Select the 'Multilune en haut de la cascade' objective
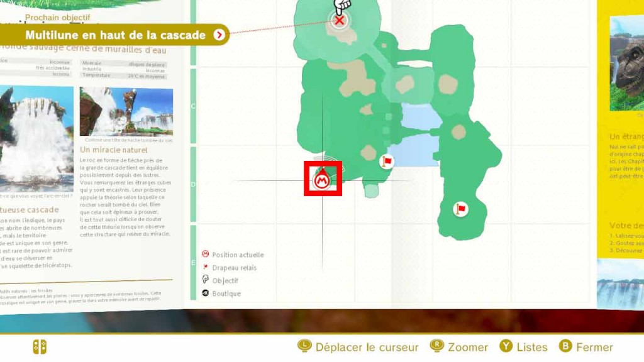The width and height of the screenshot is (644, 362). (x=114, y=35)
